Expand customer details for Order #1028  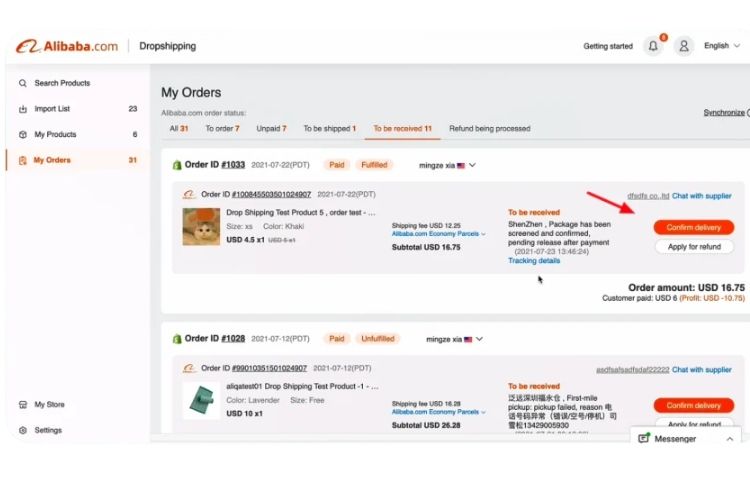click(479, 339)
